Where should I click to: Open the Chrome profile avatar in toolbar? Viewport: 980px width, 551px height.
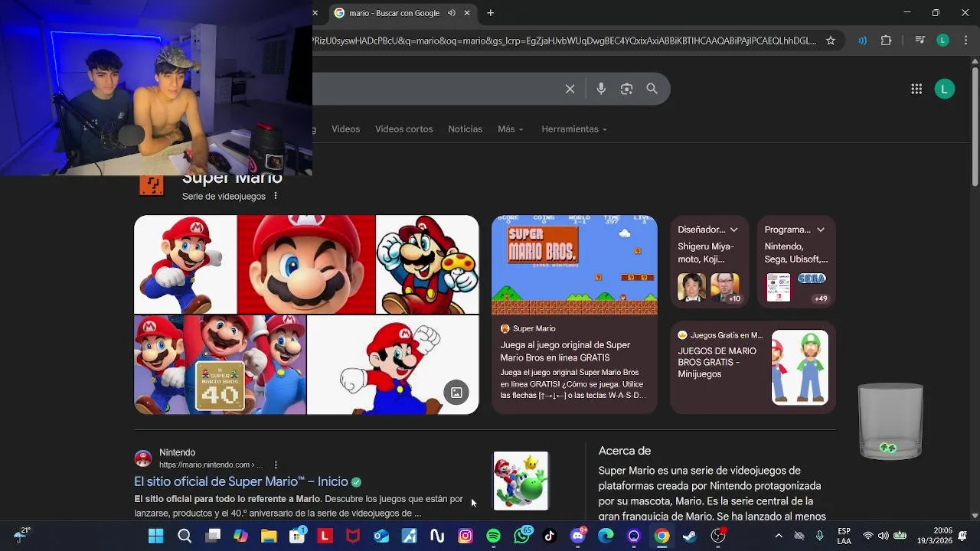pyautogui.click(x=943, y=41)
